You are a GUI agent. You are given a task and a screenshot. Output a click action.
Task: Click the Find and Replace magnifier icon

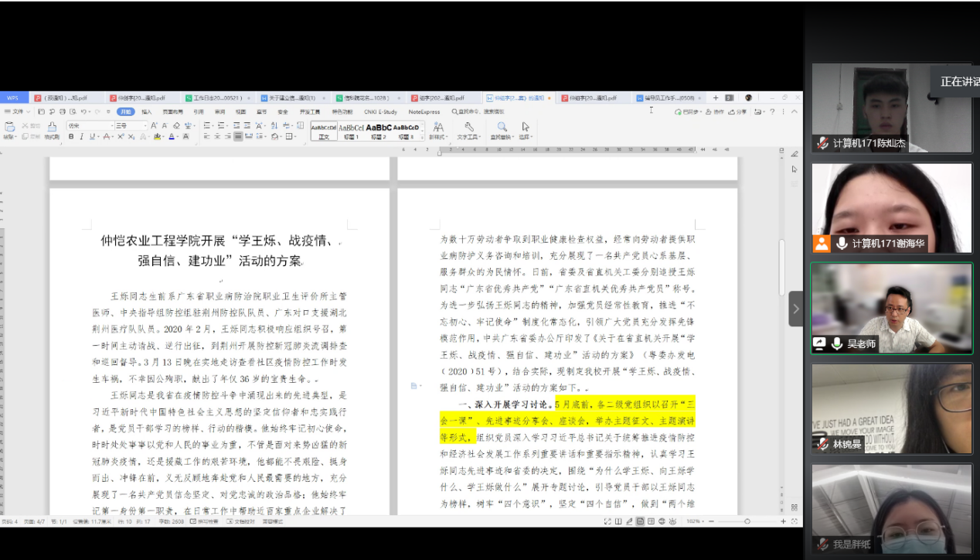502,127
